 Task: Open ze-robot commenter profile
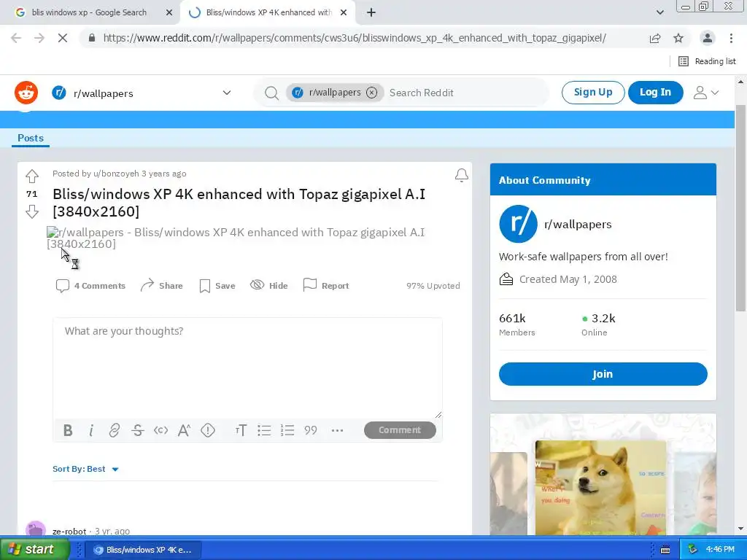tap(69, 531)
